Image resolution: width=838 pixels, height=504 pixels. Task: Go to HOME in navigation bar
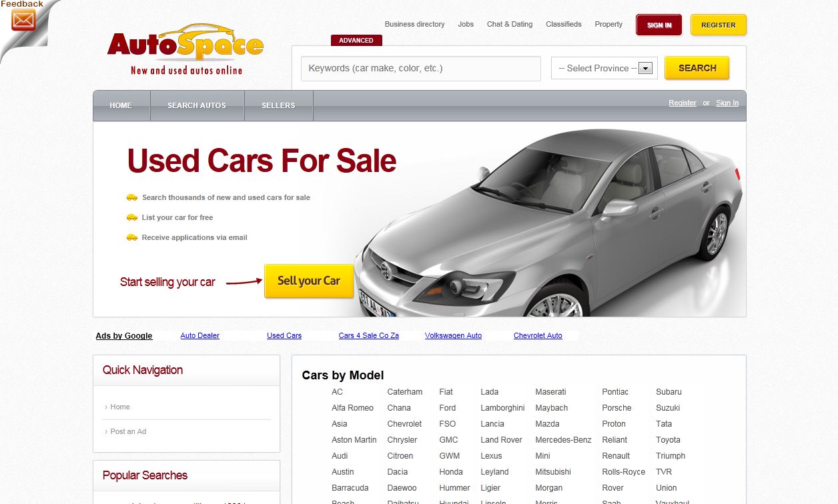[121, 105]
